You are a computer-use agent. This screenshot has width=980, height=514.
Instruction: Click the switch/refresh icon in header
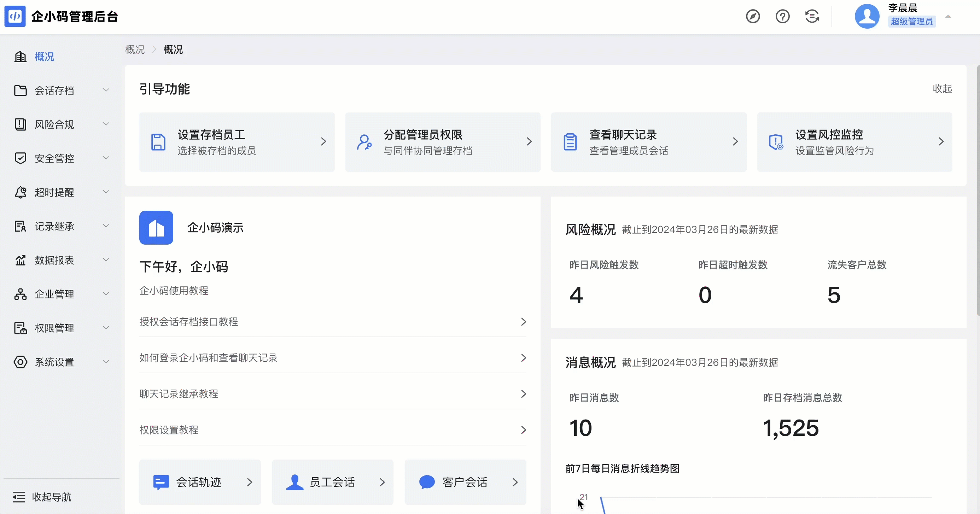(x=812, y=17)
